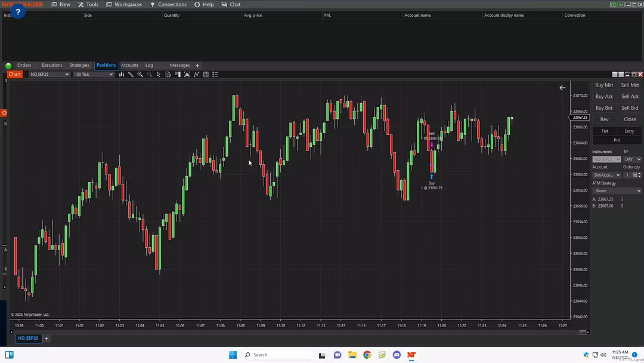Switch to the Orders tab
This screenshot has width=644, height=363.
coord(24,65)
